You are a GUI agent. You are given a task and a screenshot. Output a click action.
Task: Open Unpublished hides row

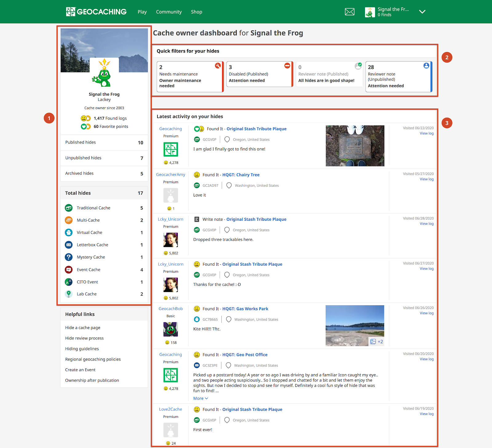pos(104,158)
